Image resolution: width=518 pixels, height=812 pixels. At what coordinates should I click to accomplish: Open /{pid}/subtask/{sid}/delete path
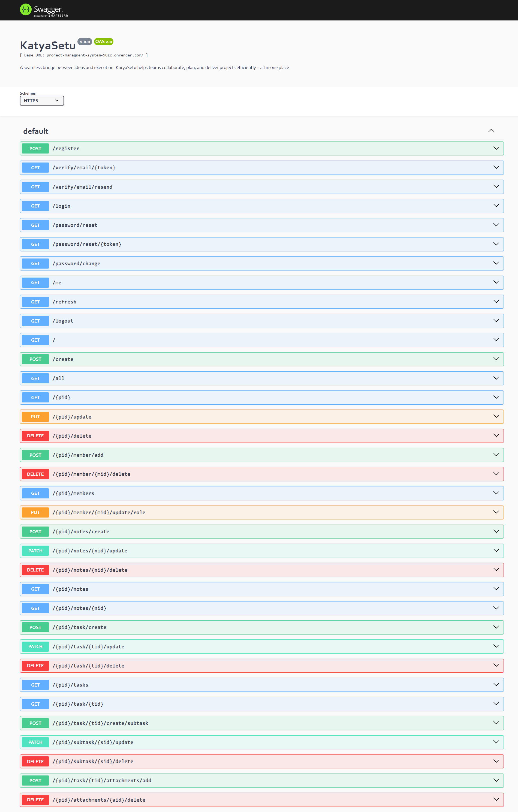[x=93, y=761]
